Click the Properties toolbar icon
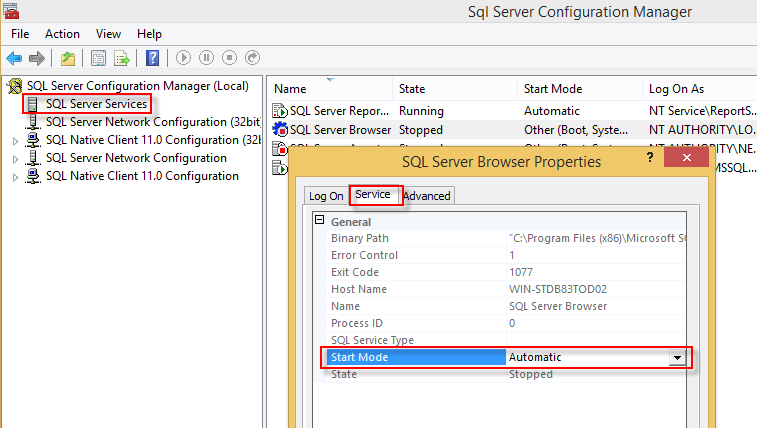This screenshot has width=757, height=428. [98, 58]
